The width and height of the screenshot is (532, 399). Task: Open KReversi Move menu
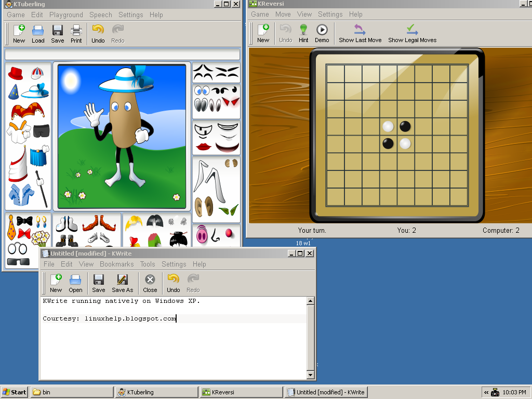pos(283,14)
